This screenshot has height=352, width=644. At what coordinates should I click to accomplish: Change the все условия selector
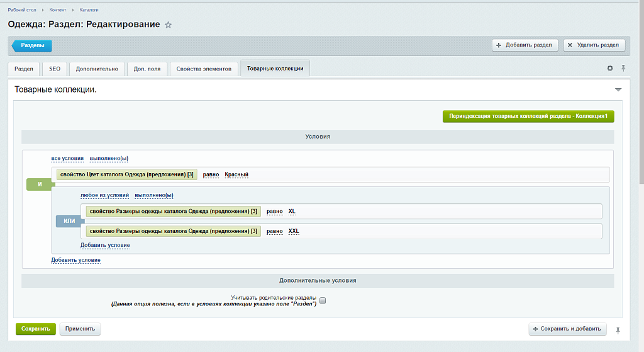point(67,158)
